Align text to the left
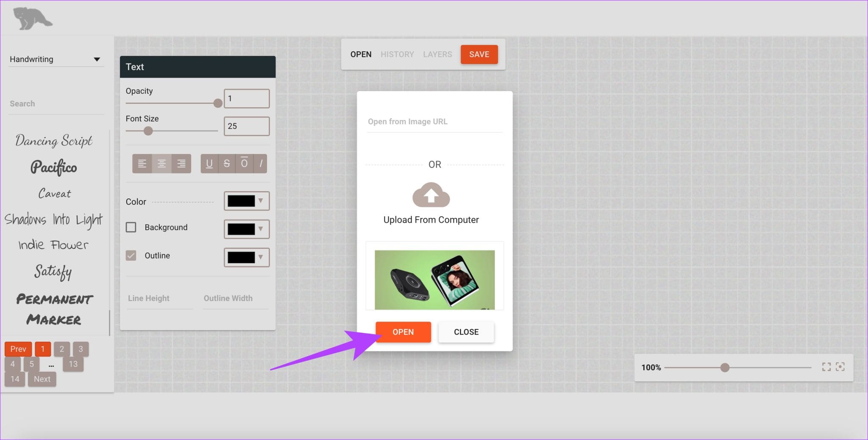868x440 pixels. click(142, 164)
